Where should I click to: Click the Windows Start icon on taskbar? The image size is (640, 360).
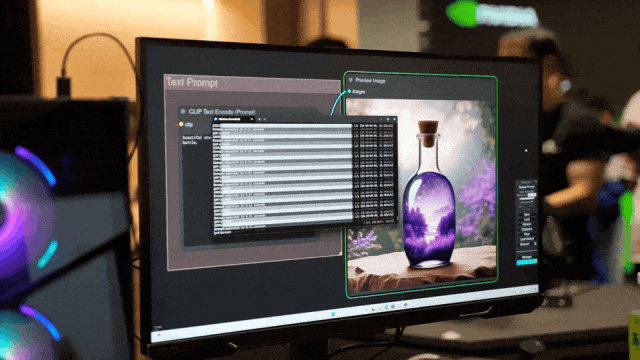pos(333,314)
